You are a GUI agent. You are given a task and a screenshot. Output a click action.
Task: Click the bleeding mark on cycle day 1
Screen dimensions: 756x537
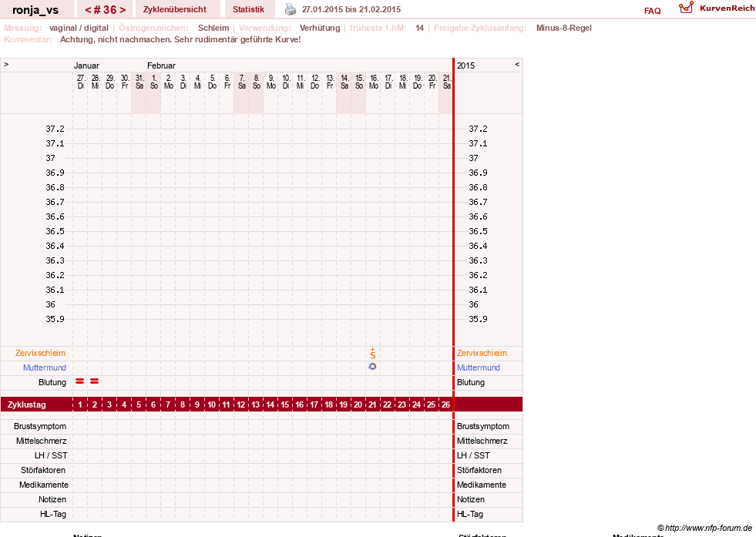coord(80,381)
